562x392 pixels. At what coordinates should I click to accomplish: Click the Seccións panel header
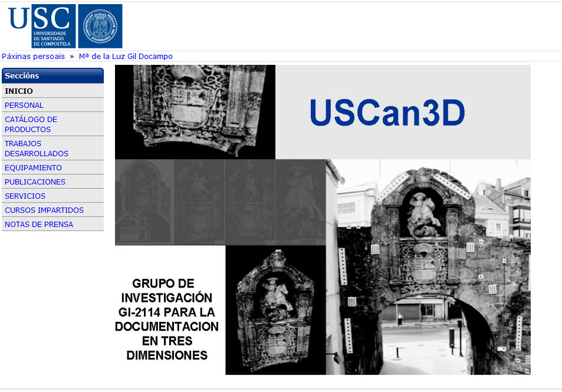pyautogui.click(x=52, y=75)
